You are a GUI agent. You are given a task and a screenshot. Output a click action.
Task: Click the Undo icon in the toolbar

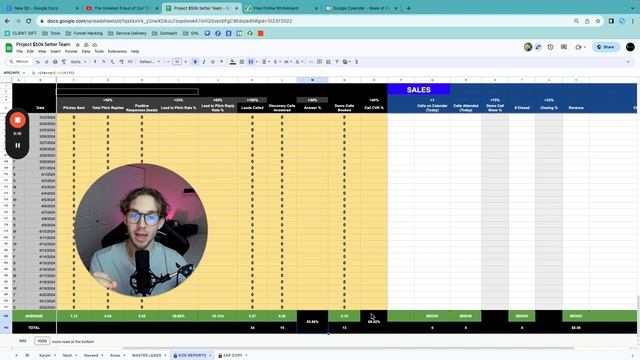(38, 62)
